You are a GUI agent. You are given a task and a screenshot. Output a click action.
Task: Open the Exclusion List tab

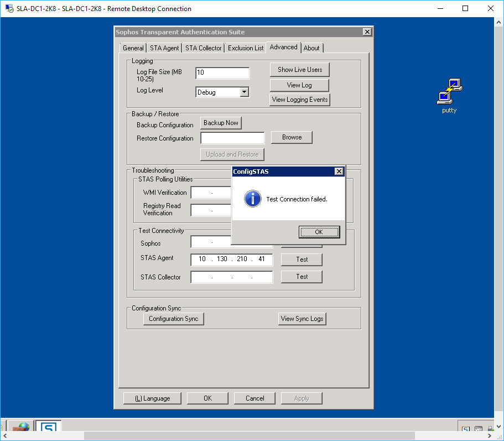246,48
